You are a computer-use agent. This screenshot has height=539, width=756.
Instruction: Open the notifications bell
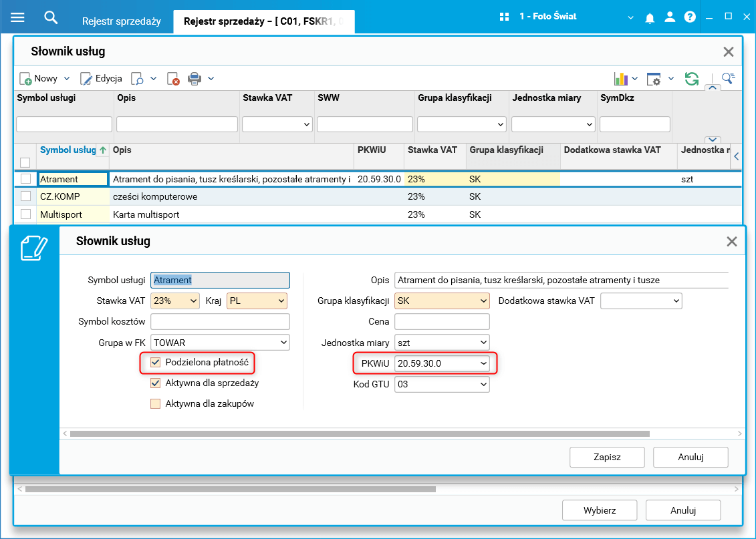tap(650, 18)
